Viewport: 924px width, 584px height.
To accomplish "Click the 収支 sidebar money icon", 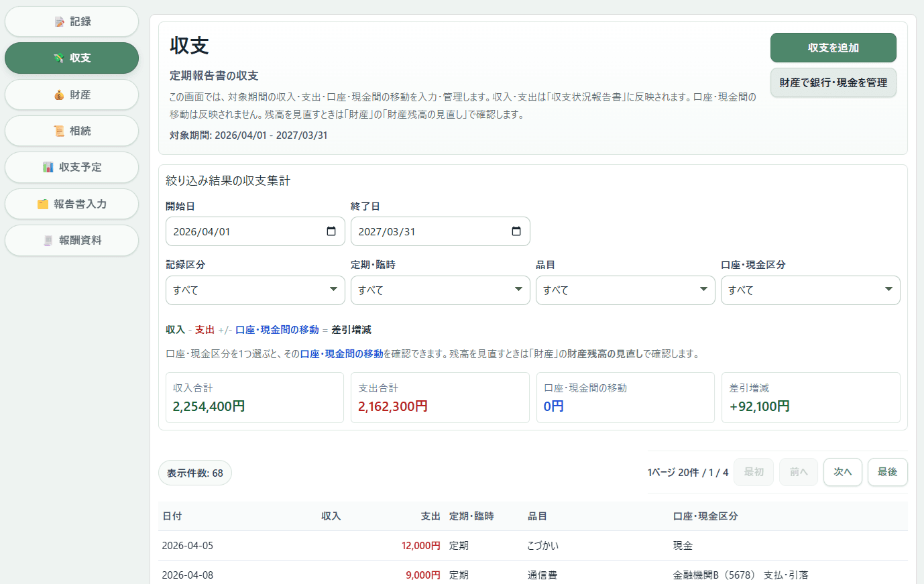I will pos(59,58).
